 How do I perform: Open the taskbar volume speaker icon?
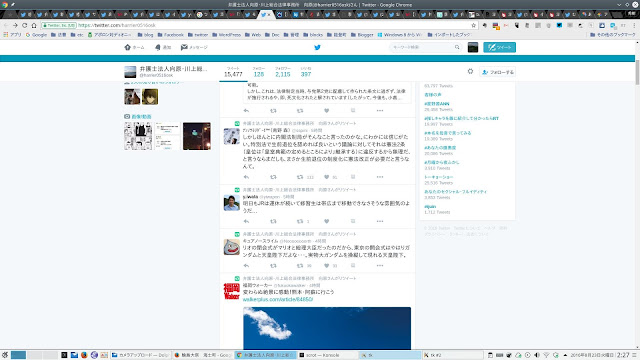tap(537, 355)
